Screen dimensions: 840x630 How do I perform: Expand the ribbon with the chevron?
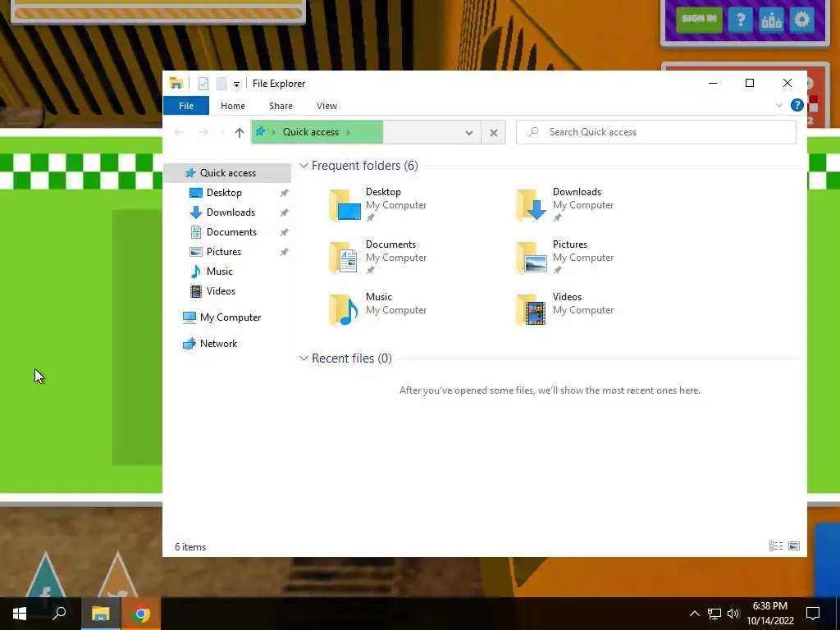779,106
